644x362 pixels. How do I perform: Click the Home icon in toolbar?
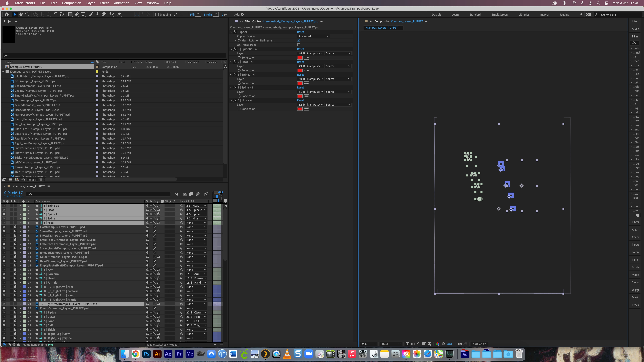7,14
